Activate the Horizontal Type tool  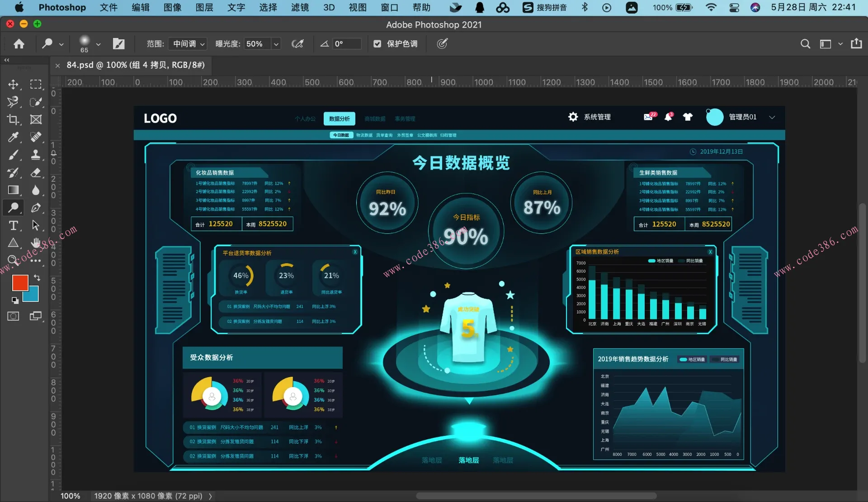point(13,225)
